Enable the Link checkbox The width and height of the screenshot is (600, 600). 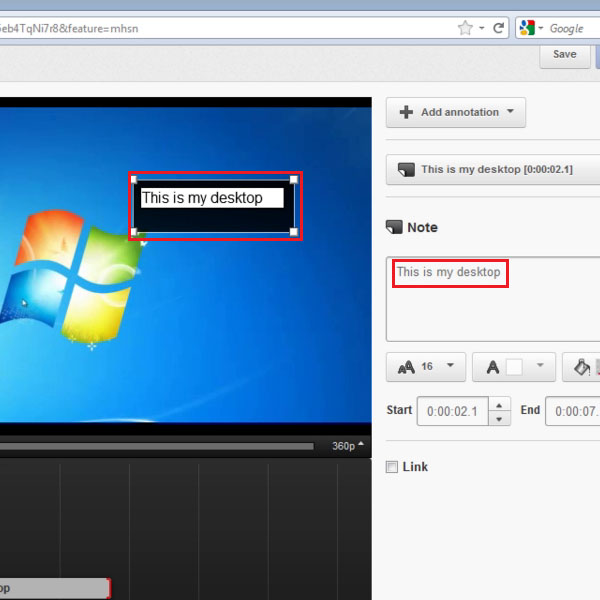tap(391, 467)
